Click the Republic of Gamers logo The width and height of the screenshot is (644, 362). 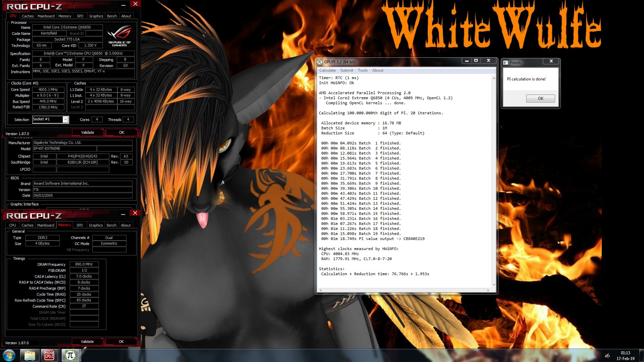point(119,37)
